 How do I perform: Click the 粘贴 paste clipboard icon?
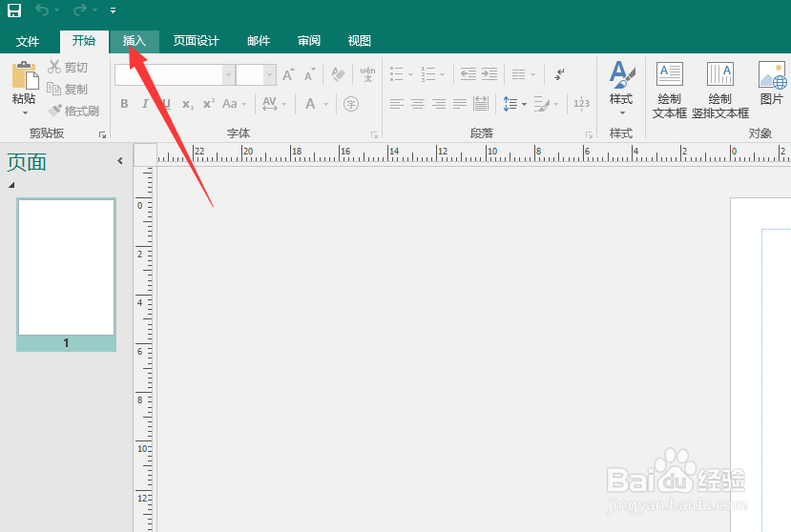pyautogui.click(x=25, y=75)
